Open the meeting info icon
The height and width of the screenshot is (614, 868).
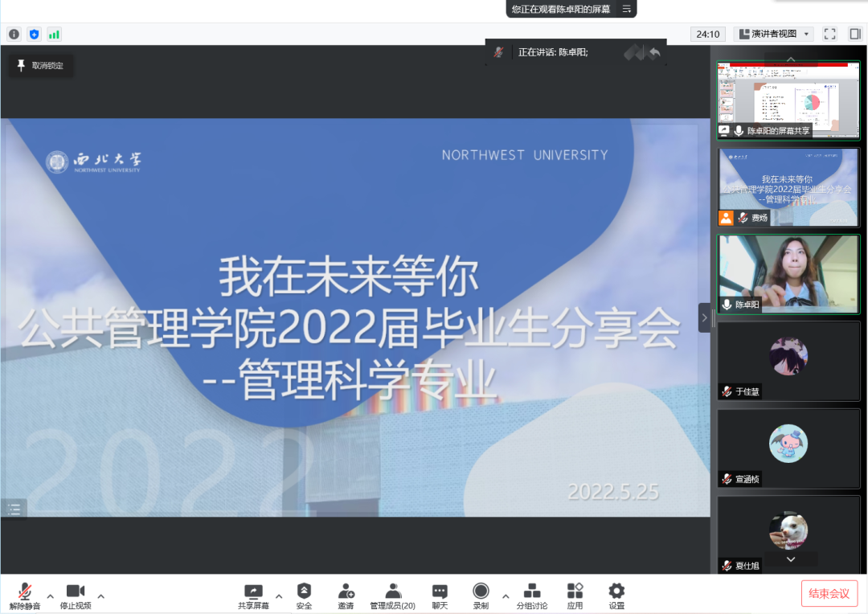point(14,35)
